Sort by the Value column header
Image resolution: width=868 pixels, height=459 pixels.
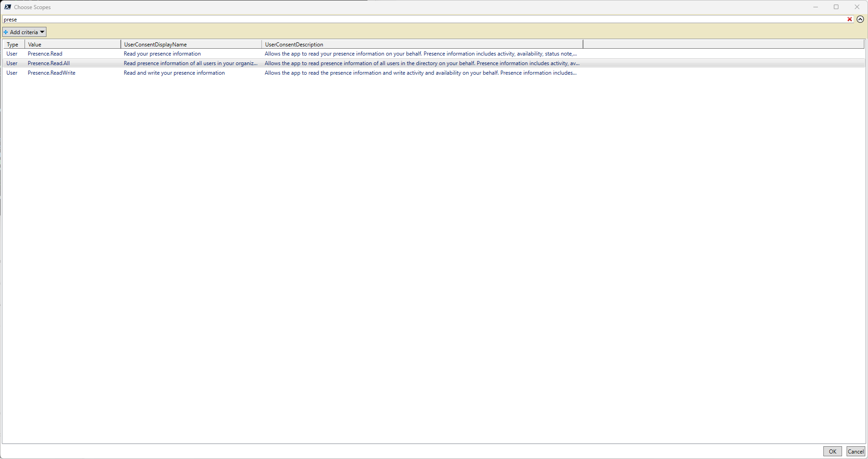pyautogui.click(x=35, y=44)
